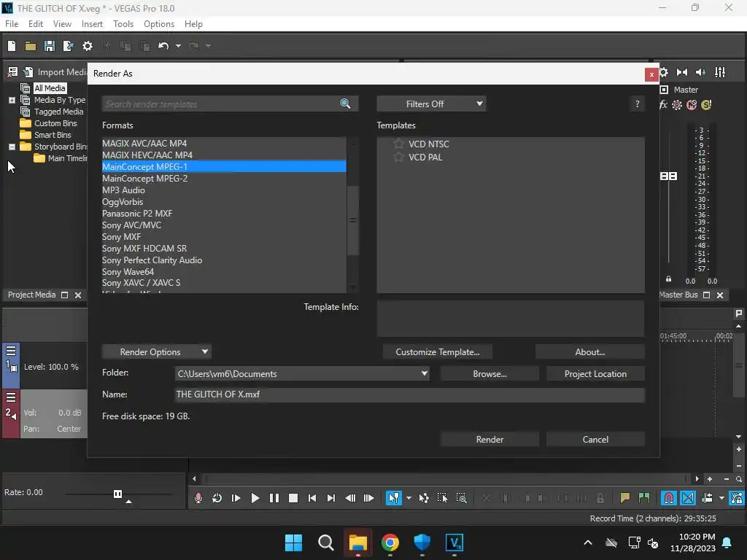Screen dimensions: 747x560
Task: Open the Render Options dropdown
Action: [156, 352]
